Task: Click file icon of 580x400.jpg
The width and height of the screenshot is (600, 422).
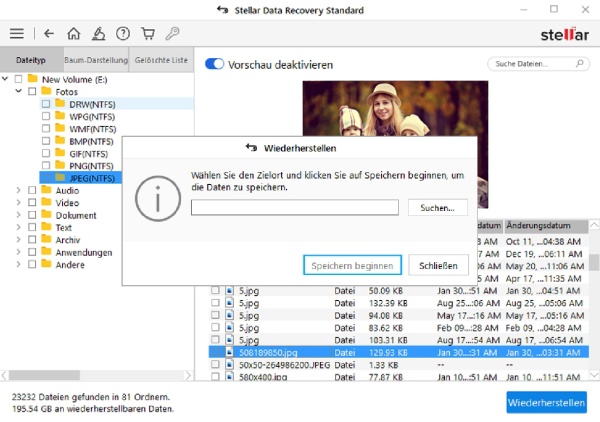Action: tap(229, 376)
